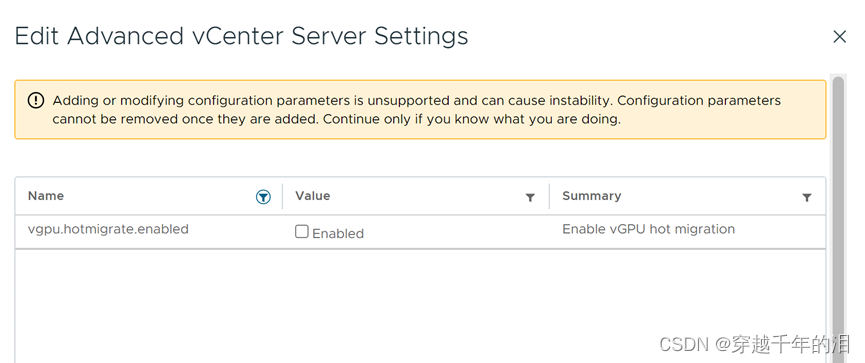
Task: Close the Edit Advanced vCenter Server Settings dialog
Action: [x=840, y=37]
